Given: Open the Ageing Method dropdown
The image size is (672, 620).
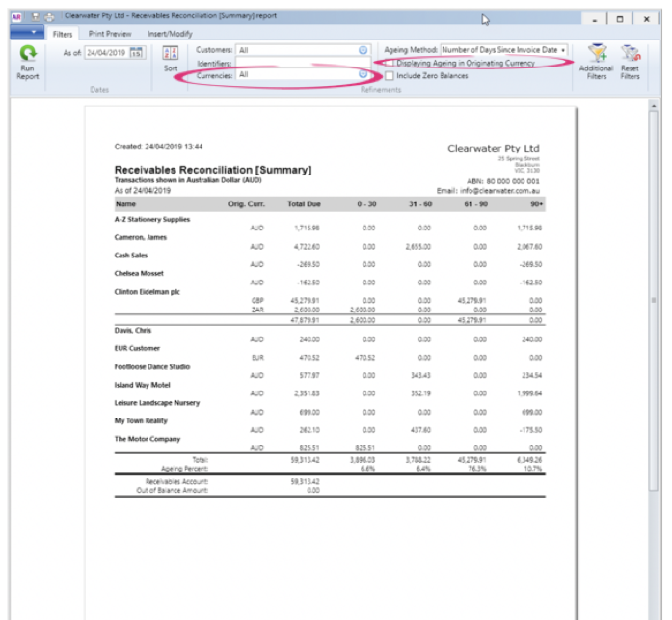Looking at the screenshot, I should [x=562, y=49].
